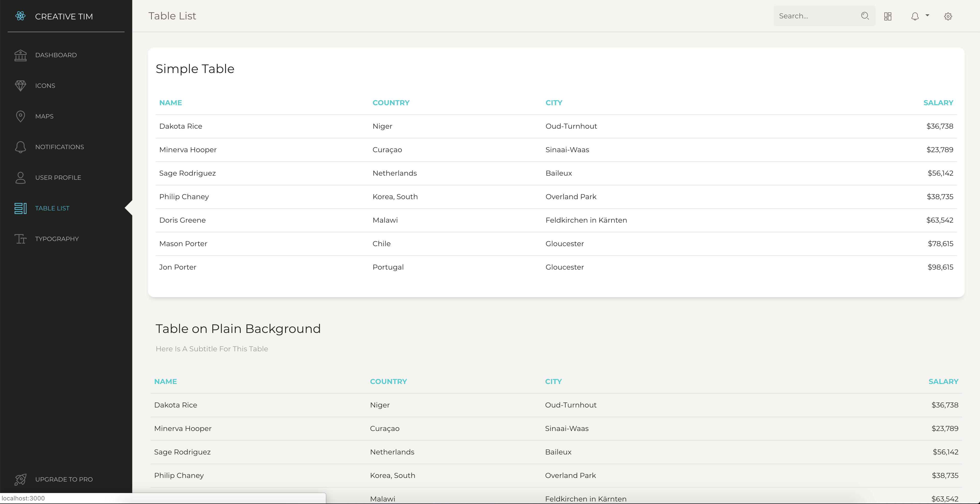Switch to Typography from the sidebar

tap(57, 239)
